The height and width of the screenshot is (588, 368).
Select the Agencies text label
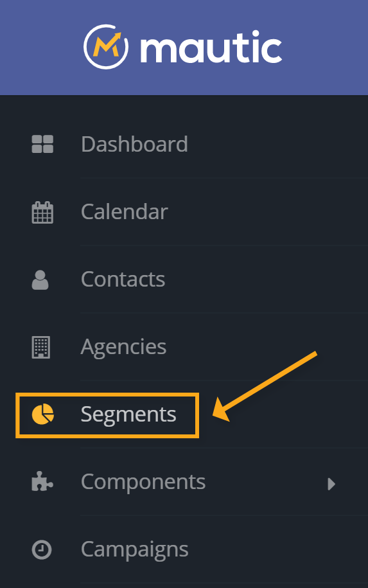tap(124, 347)
